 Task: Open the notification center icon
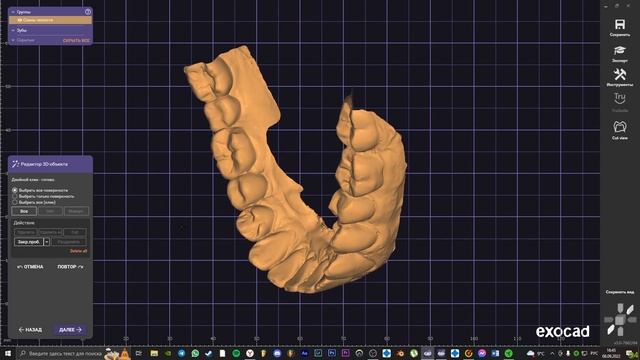631,353
